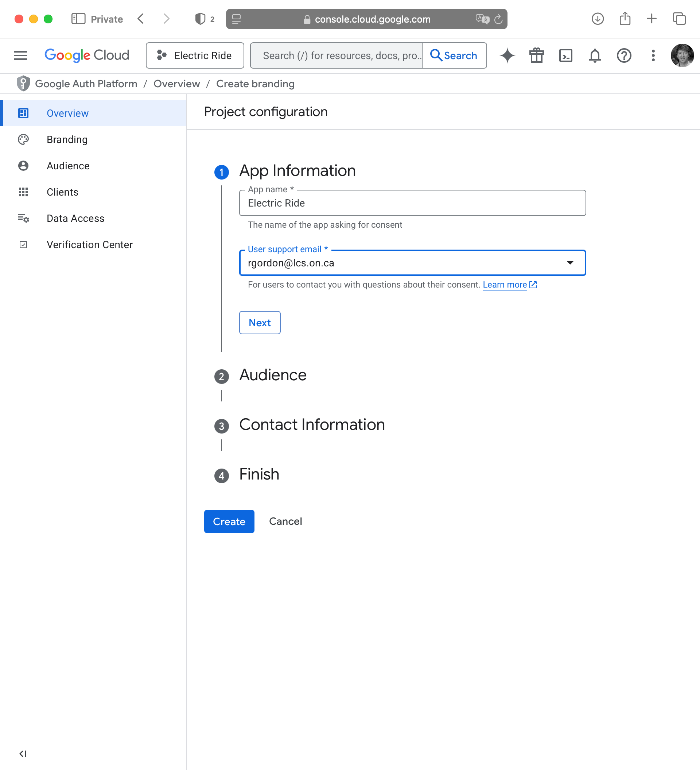Open the hamburger navigation menu
700x770 pixels.
(x=20, y=56)
